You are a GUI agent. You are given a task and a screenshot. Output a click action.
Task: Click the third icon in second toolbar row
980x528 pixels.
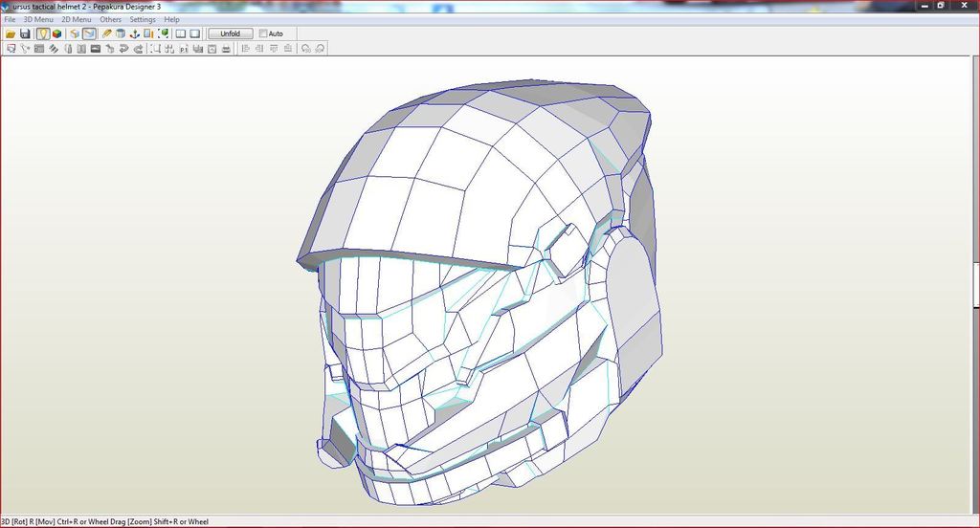coord(38,49)
